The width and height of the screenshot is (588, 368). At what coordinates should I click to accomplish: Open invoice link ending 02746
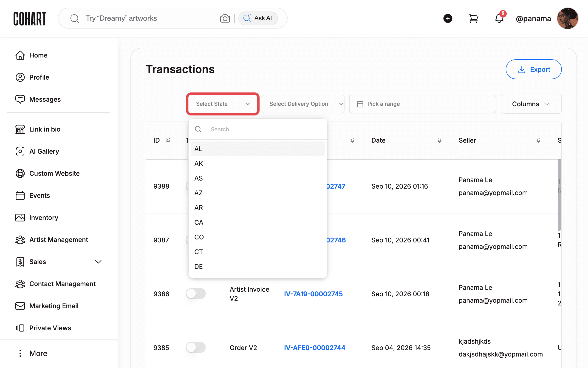click(336, 240)
